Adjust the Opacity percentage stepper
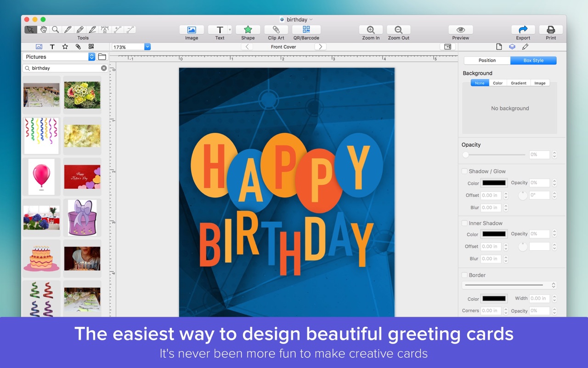 [x=554, y=155]
